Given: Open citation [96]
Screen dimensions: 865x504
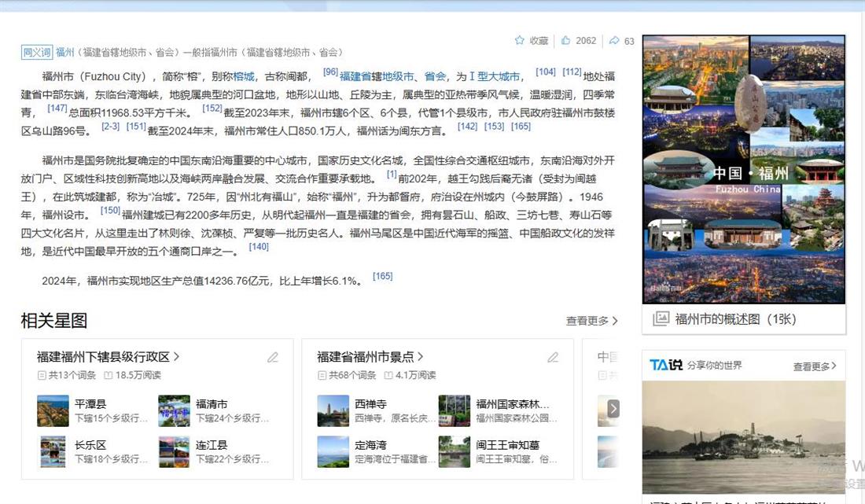Looking at the screenshot, I should click(330, 72).
